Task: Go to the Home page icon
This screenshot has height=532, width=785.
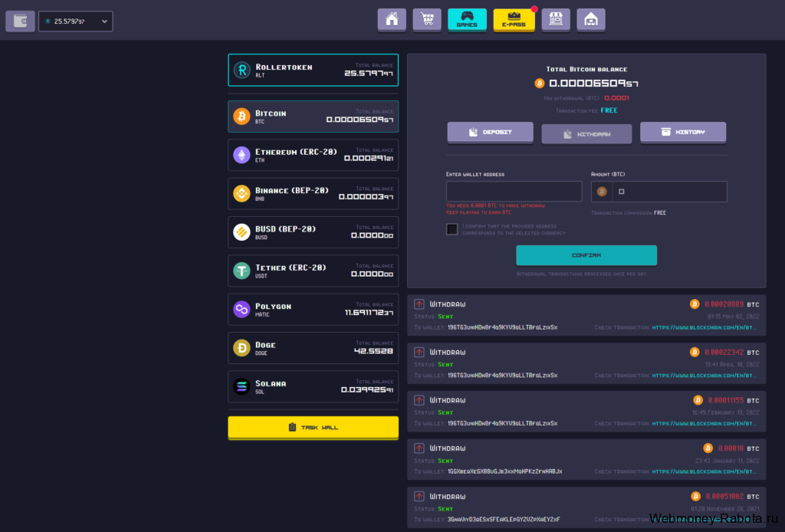Action: coord(392,20)
